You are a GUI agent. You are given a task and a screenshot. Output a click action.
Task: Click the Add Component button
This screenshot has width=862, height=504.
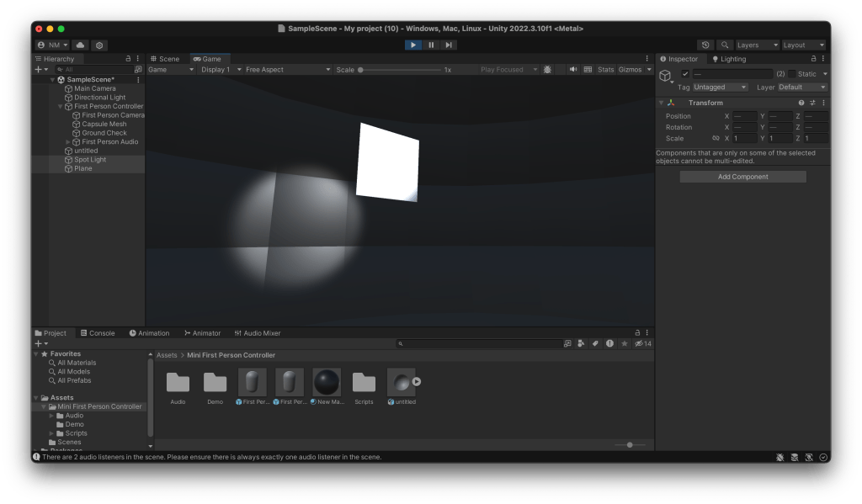coord(742,177)
